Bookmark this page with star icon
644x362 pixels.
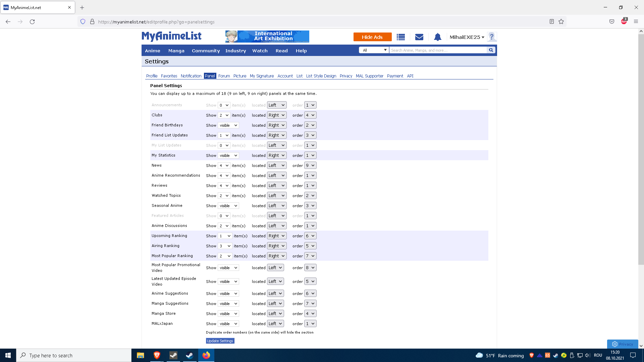tap(561, 22)
